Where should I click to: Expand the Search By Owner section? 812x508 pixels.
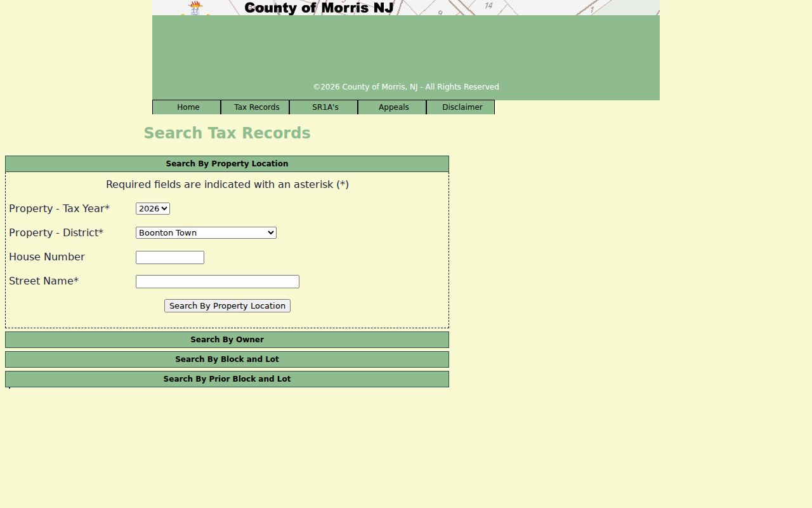coord(227,340)
